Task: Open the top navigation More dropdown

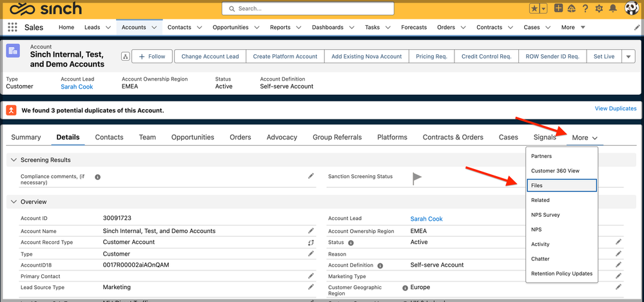Action: [573, 28]
